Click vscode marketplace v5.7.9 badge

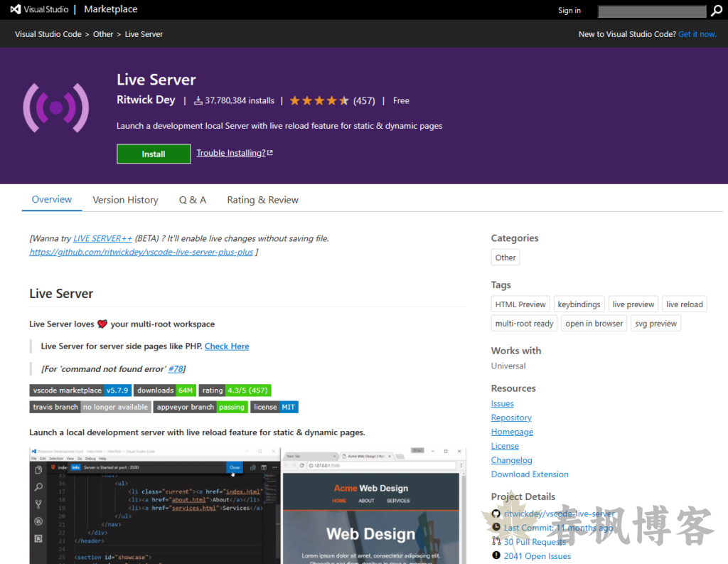pos(81,390)
